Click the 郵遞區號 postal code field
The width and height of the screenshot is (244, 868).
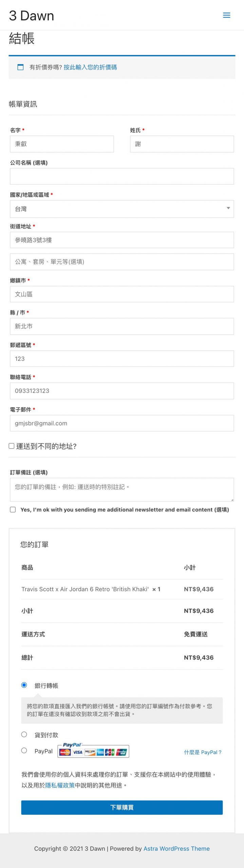122,359
